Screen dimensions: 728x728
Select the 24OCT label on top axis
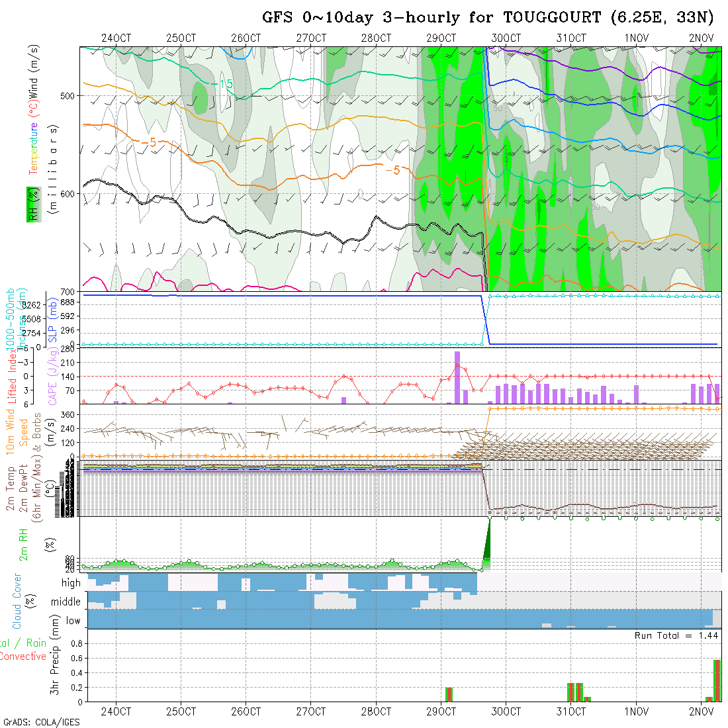(x=116, y=38)
